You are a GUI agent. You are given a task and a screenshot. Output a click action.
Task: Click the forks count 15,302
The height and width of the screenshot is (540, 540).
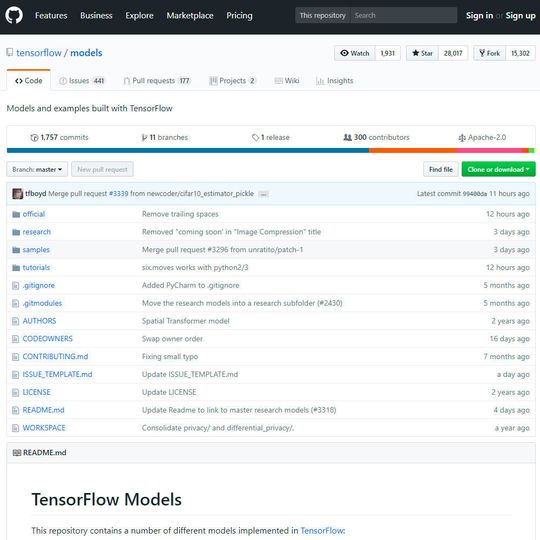[x=520, y=53]
